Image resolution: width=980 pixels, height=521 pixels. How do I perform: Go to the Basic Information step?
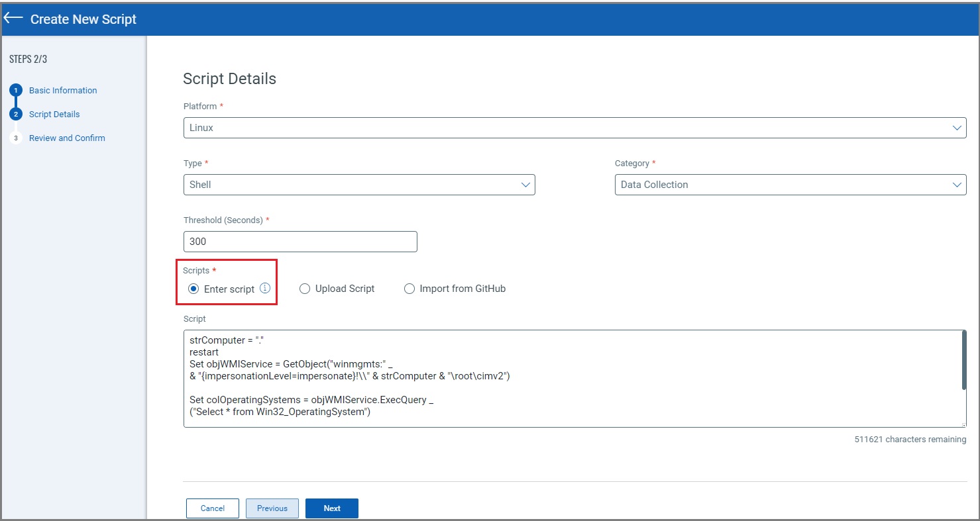pyautogui.click(x=63, y=91)
